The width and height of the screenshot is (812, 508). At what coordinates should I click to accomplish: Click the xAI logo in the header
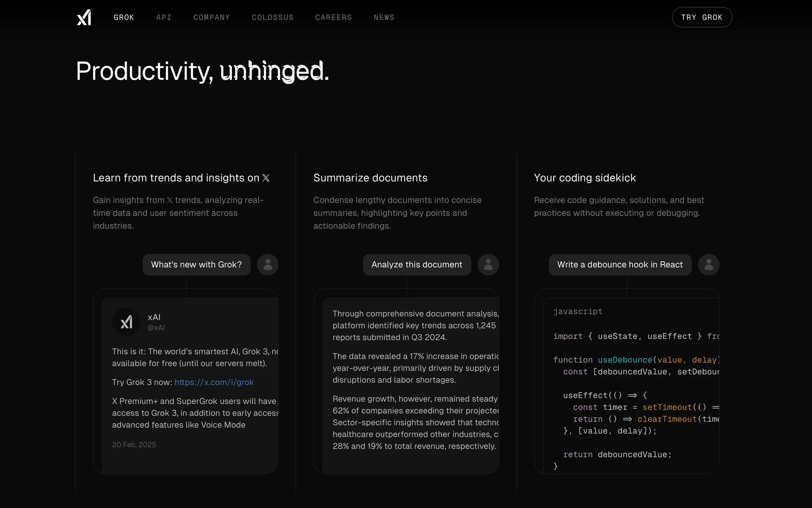(84, 17)
